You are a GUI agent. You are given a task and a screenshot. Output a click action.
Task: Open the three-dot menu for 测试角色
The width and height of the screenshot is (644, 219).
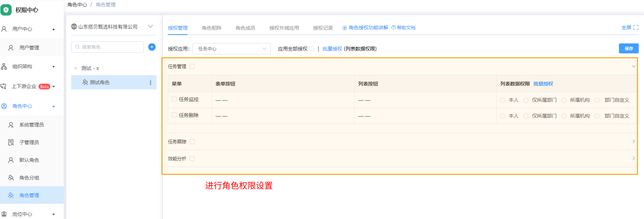point(151,83)
